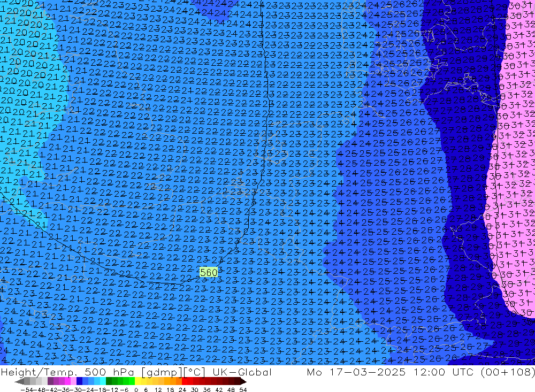Click the minus 54 legend scale value
This screenshot has width=535, height=392.
tap(27, 390)
